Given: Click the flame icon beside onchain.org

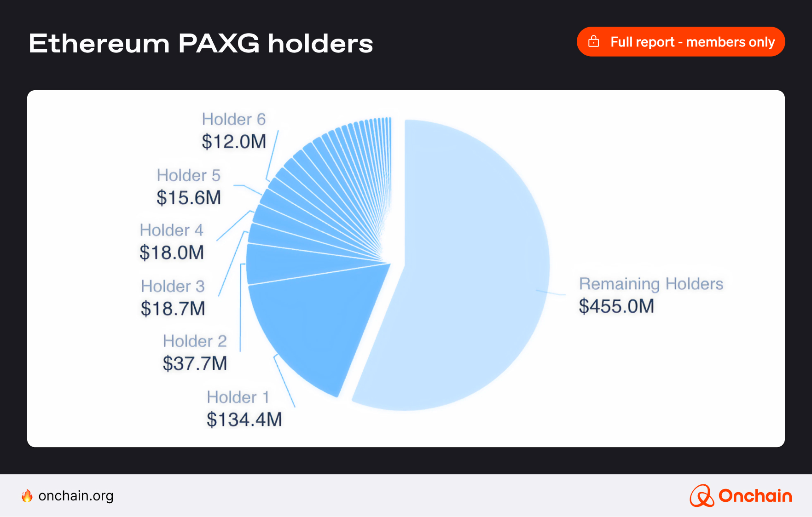Looking at the screenshot, I should pos(27,495).
